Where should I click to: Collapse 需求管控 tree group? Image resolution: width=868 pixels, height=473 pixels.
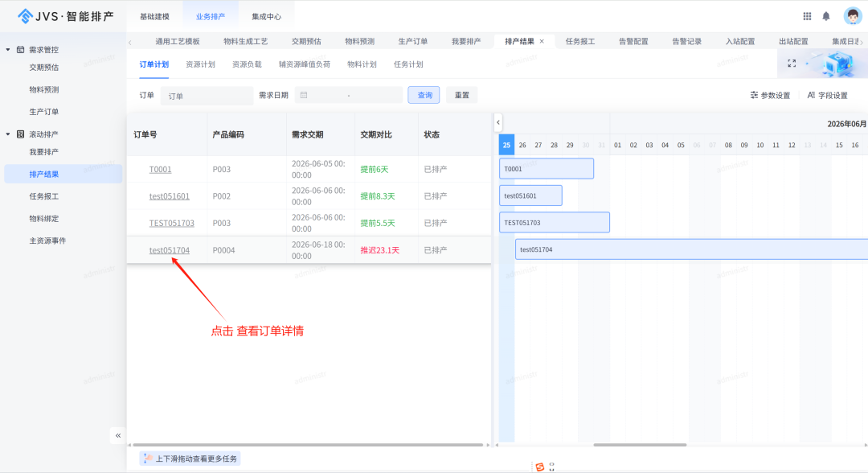point(8,49)
